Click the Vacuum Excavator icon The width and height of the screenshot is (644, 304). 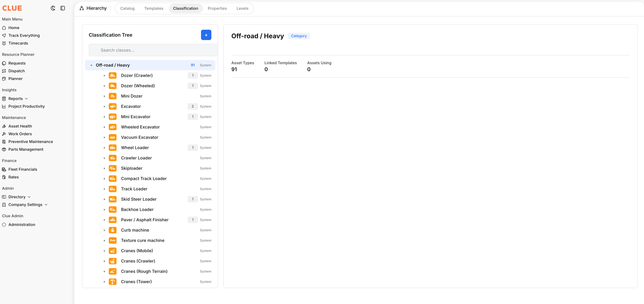pos(113,137)
